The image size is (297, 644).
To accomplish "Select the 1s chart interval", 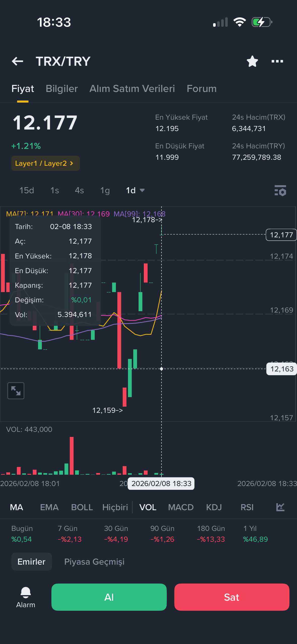I will pyautogui.click(x=55, y=190).
